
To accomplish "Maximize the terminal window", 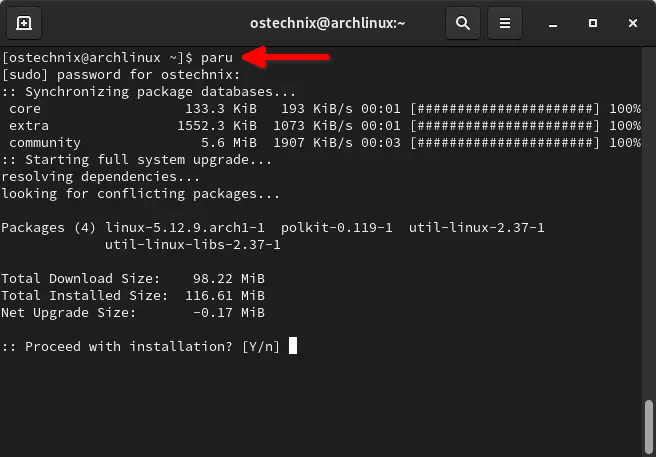I will coord(593,22).
